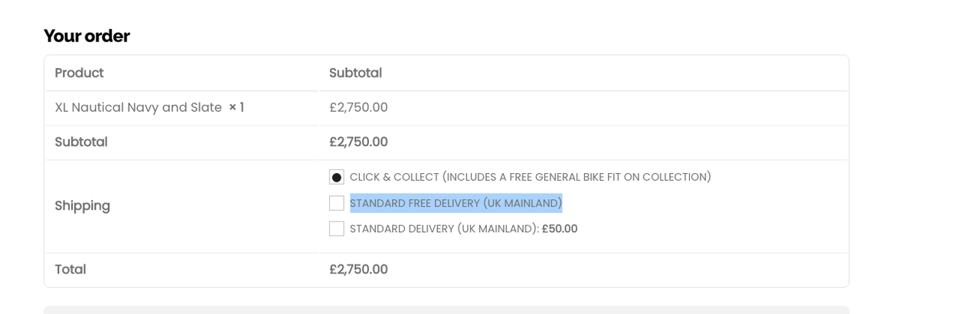
Task: Click the Shipping row label
Action: coord(83,205)
